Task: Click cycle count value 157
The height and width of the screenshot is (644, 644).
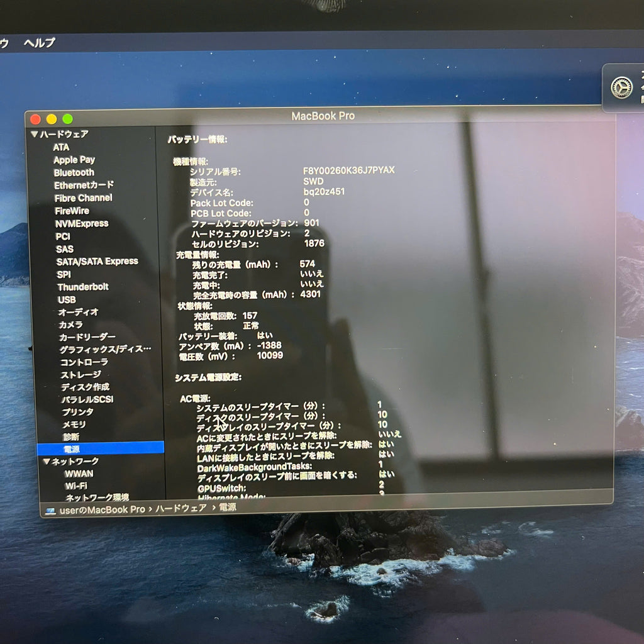Action: pos(250,316)
